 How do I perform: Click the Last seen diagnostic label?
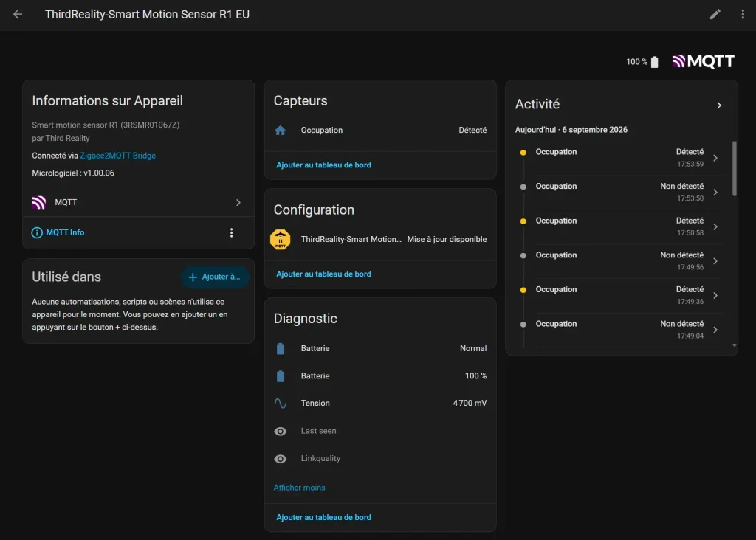point(319,431)
